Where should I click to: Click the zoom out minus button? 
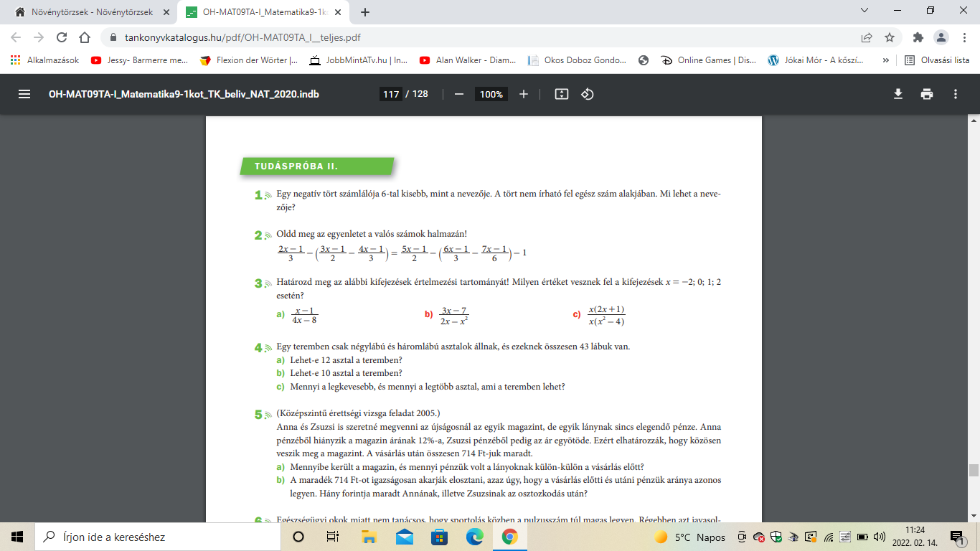point(459,94)
